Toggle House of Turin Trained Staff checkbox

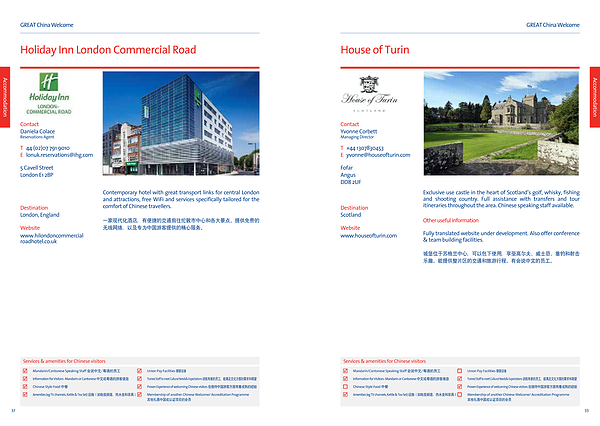(460, 379)
